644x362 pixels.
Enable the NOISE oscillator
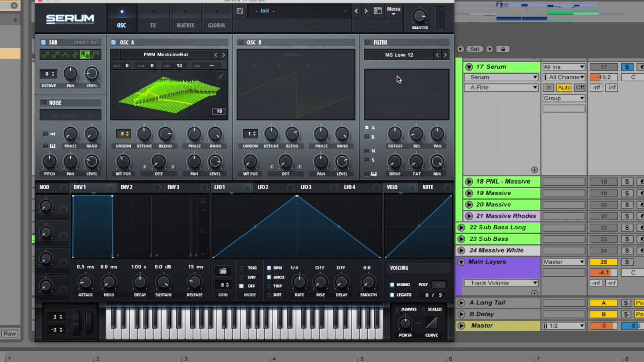tap(43, 103)
